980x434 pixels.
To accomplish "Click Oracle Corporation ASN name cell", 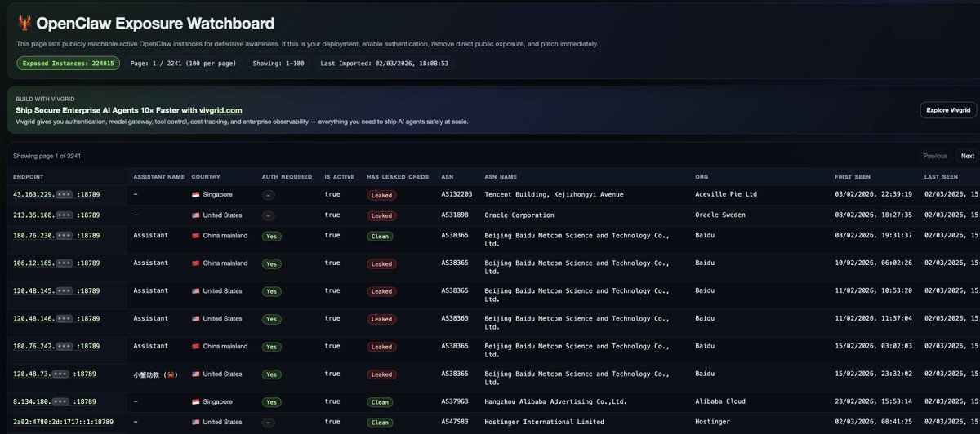I will pyautogui.click(x=519, y=215).
